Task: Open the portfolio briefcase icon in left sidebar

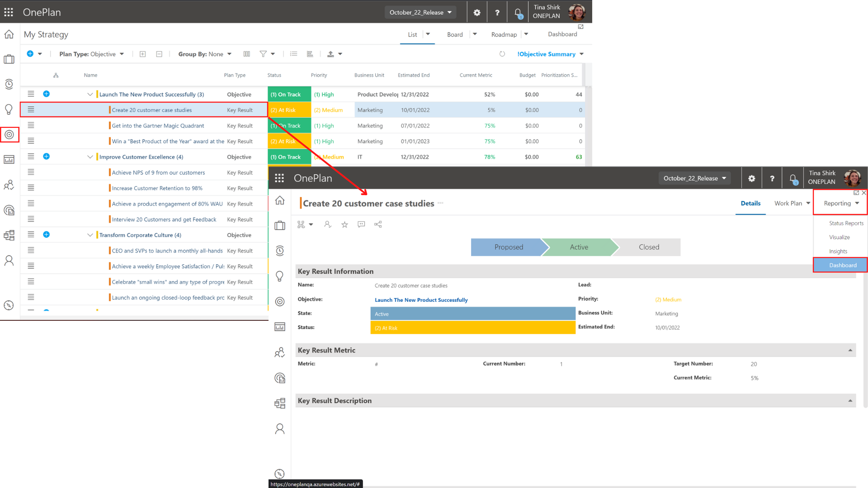Action: tap(9, 59)
